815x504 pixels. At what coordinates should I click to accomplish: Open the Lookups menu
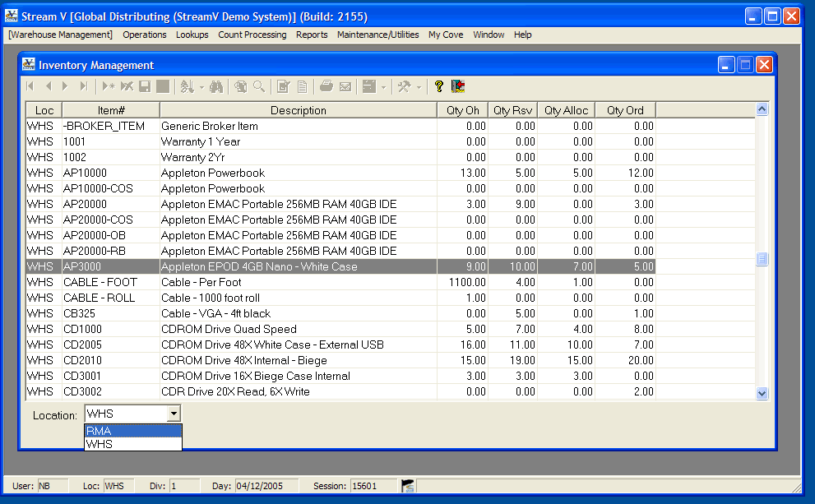[x=192, y=35]
